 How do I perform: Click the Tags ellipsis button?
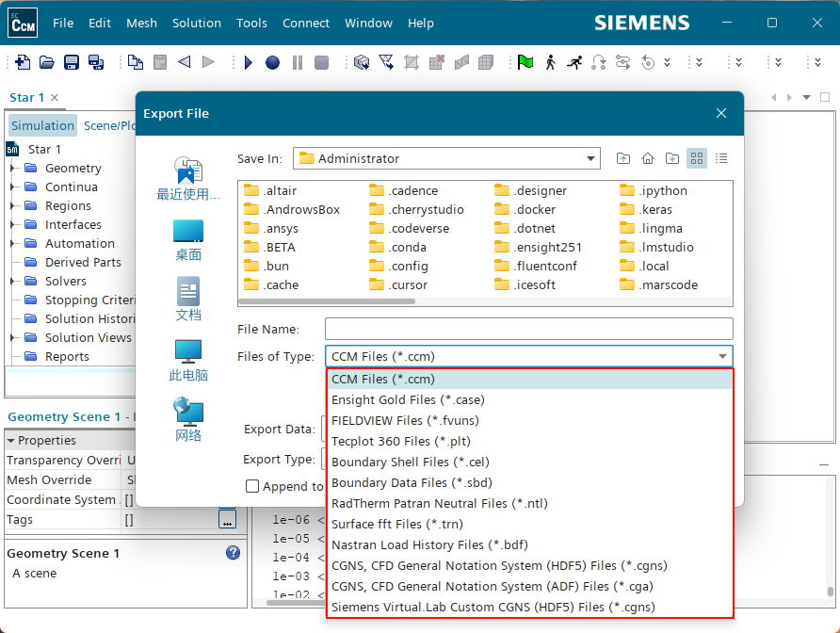pyautogui.click(x=227, y=520)
